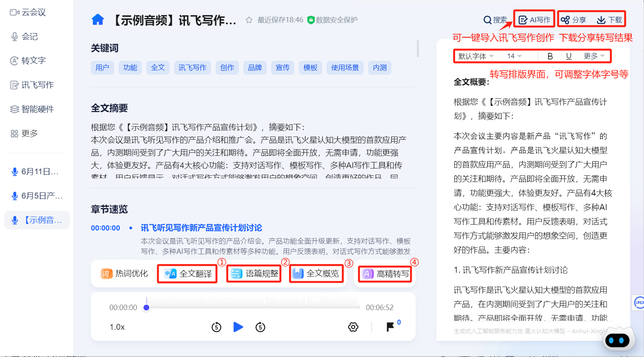This screenshot has height=357, width=644.
Task: Click the 用户 keyword tag
Action: click(102, 68)
